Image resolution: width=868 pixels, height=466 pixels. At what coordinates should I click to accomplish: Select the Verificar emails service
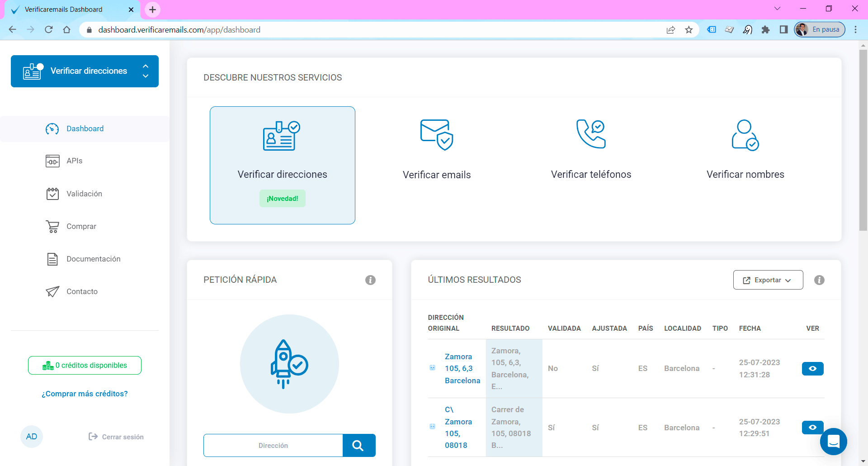click(x=437, y=149)
